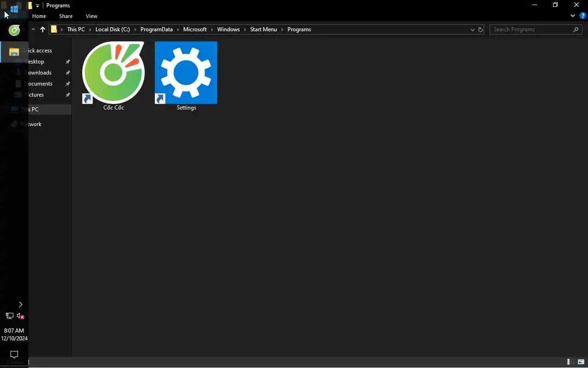
Task: Go up one folder with the up arrow
Action: [x=43, y=29]
